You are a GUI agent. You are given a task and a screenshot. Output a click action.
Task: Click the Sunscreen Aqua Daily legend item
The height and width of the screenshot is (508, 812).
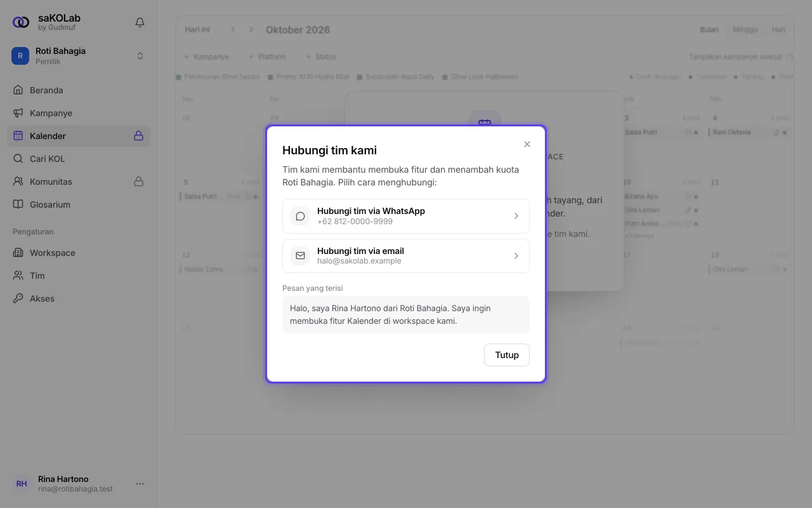[396, 77]
